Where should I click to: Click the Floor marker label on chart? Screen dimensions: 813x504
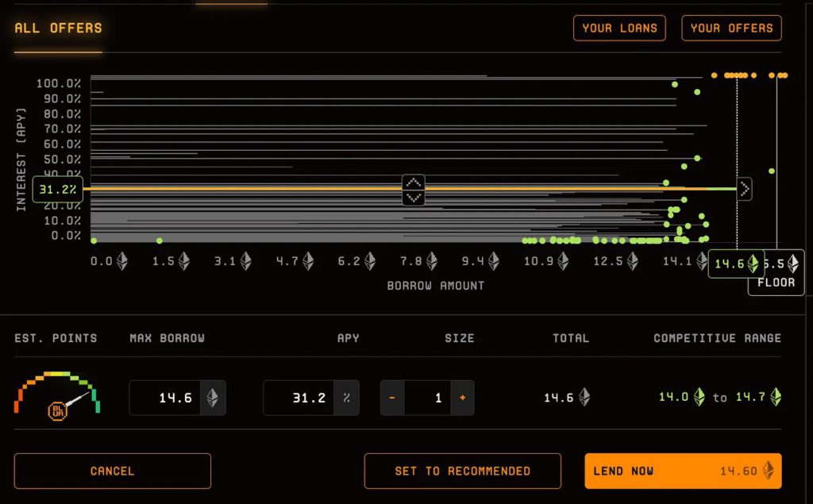[776, 282]
